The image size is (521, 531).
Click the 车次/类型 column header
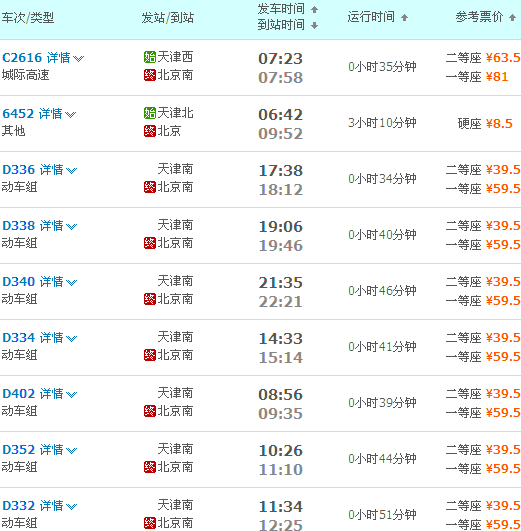[x=28, y=18]
